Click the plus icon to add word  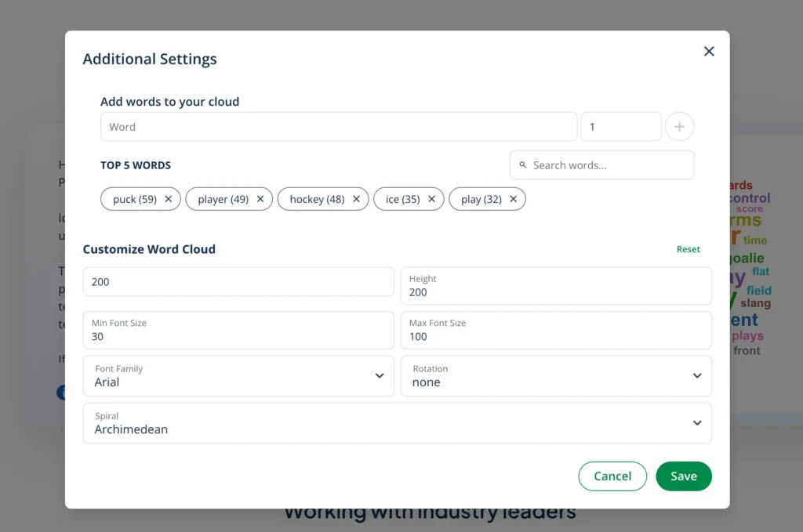[x=679, y=127]
